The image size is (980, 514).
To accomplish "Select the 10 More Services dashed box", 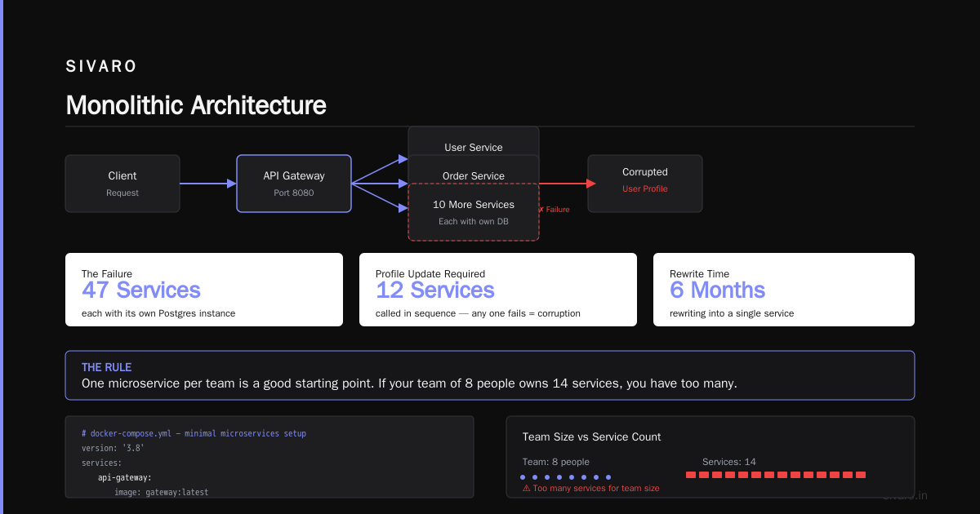I will 474,212.
